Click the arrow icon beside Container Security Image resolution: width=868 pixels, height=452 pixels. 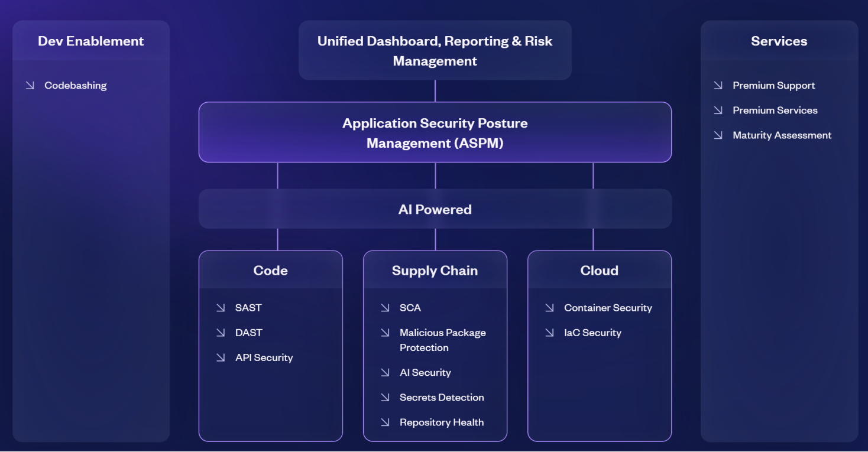tap(549, 308)
